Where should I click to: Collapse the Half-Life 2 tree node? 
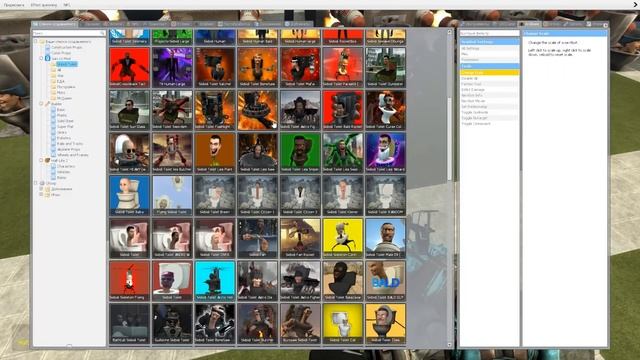coord(41,160)
